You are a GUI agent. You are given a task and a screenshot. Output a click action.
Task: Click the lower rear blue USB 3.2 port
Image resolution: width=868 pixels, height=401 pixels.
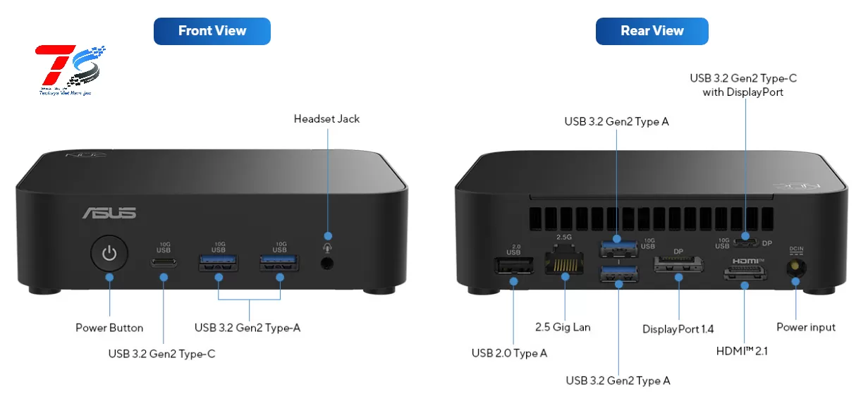(618, 274)
